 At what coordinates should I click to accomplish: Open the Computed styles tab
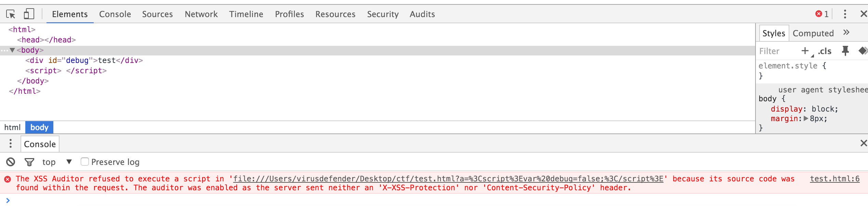813,33
